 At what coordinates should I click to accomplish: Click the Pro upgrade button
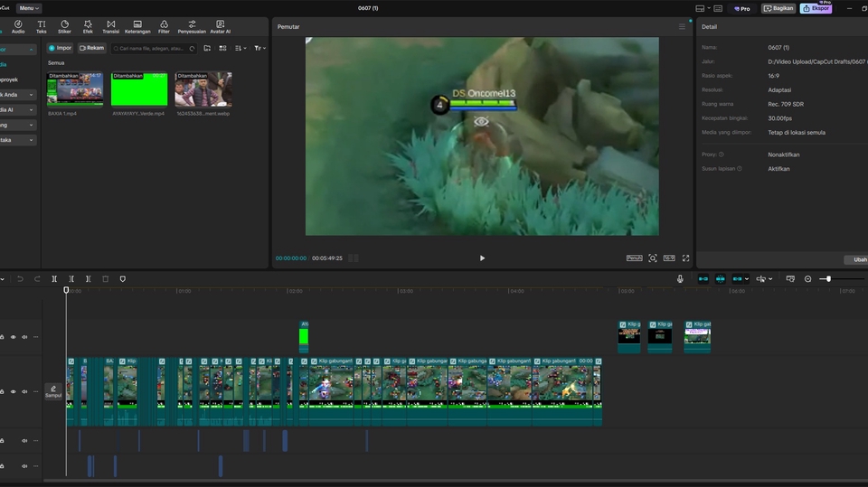pos(741,8)
